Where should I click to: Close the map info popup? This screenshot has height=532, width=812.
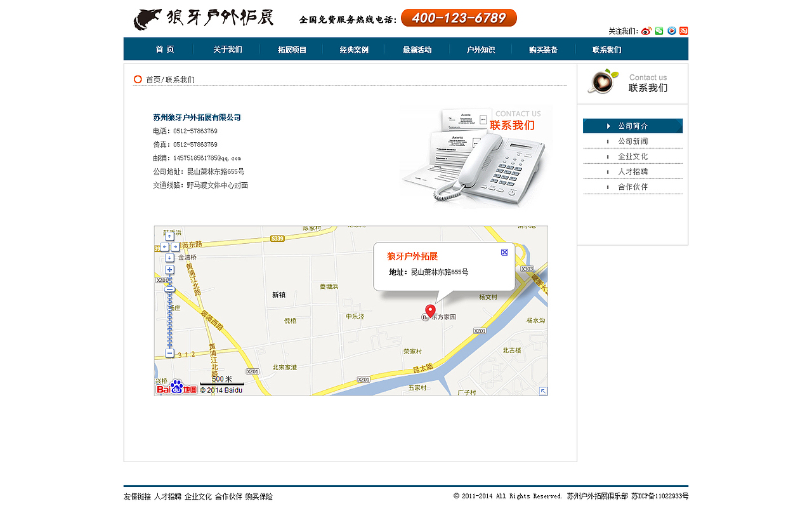505,252
